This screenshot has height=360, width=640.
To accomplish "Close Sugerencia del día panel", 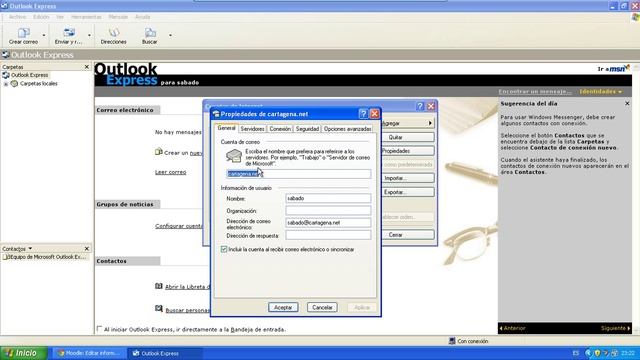I will (x=627, y=104).
